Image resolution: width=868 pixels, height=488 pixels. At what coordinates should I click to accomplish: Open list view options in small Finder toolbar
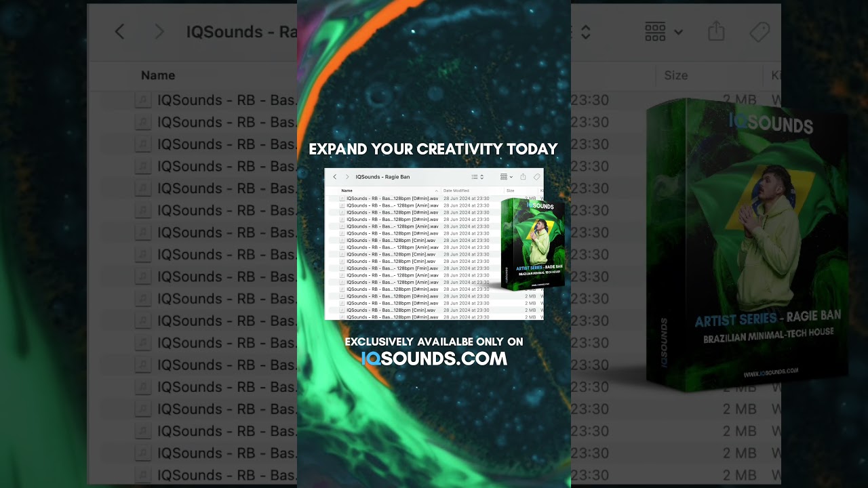pyautogui.click(x=477, y=177)
